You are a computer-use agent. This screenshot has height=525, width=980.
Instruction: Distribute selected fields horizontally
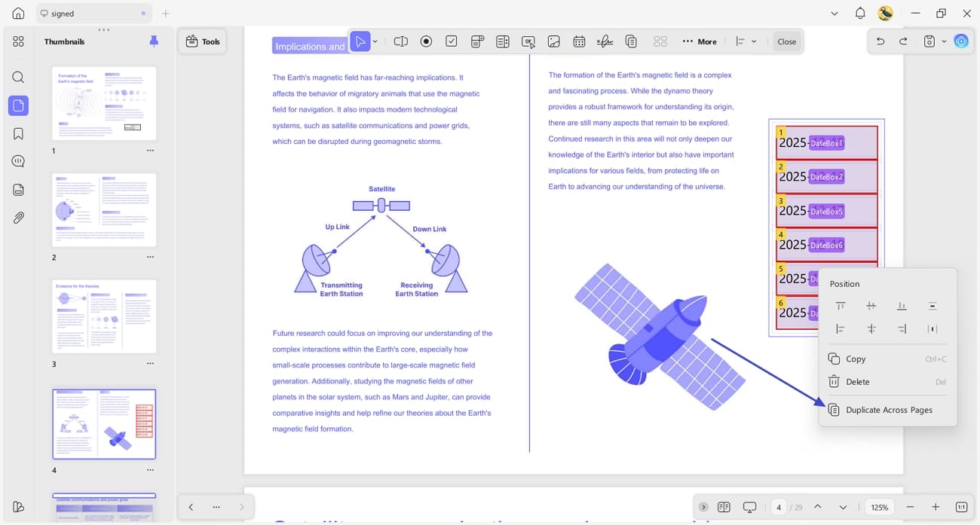coord(933,329)
